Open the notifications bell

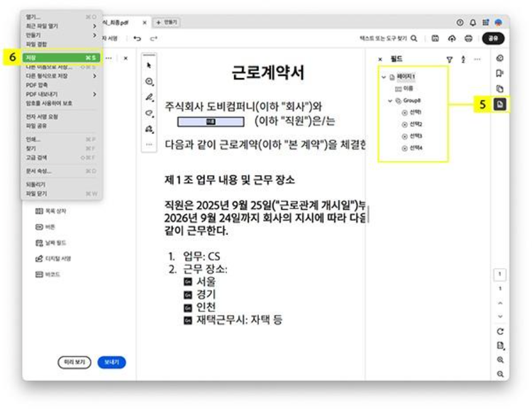[x=472, y=23]
